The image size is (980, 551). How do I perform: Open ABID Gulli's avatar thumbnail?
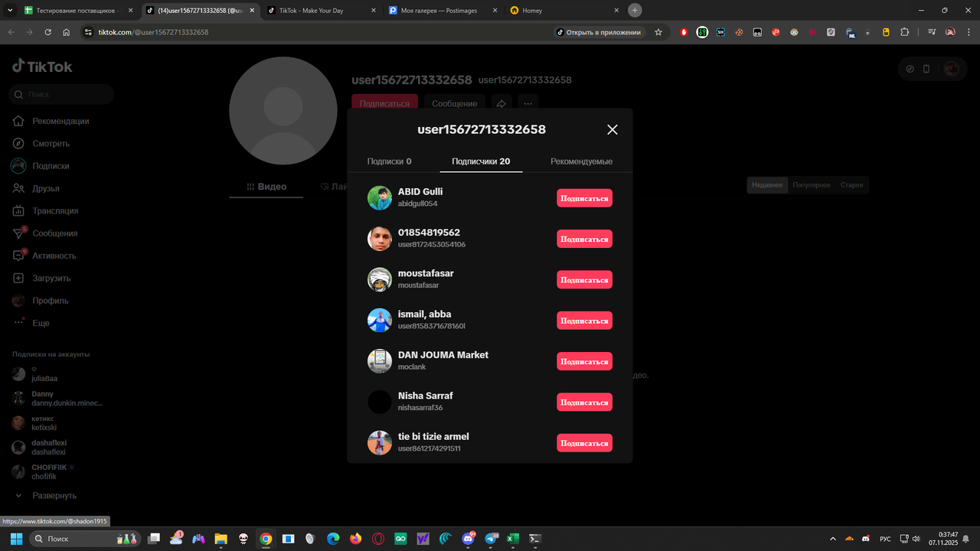(x=380, y=197)
